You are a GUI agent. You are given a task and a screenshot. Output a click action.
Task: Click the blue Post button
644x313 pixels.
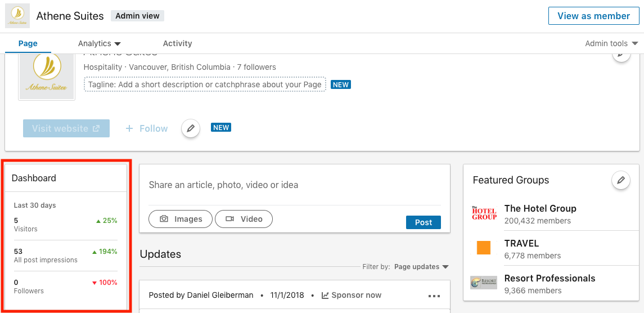tap(424, 222)
